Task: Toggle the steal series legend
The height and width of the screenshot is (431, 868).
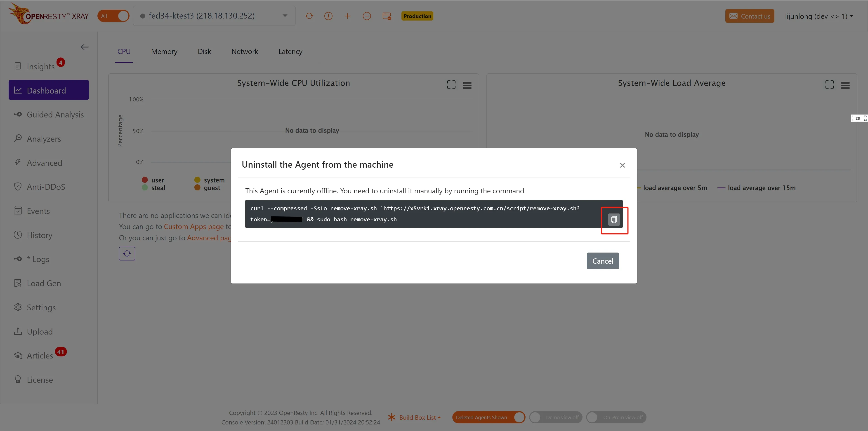Action: pos(154,188)
